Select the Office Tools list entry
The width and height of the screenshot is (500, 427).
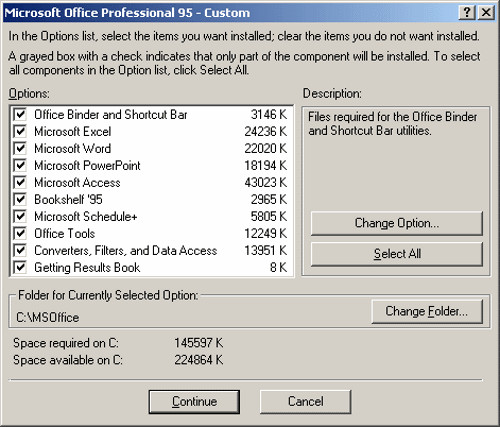65,234
